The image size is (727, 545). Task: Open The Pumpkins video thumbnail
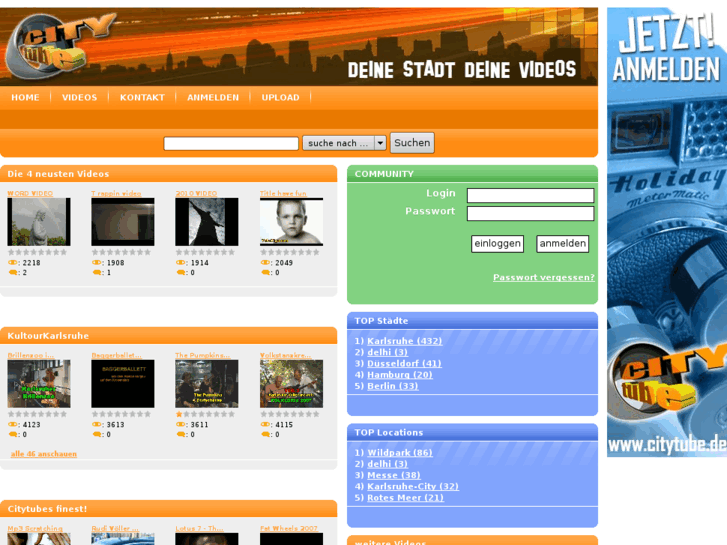click(207, 384)
